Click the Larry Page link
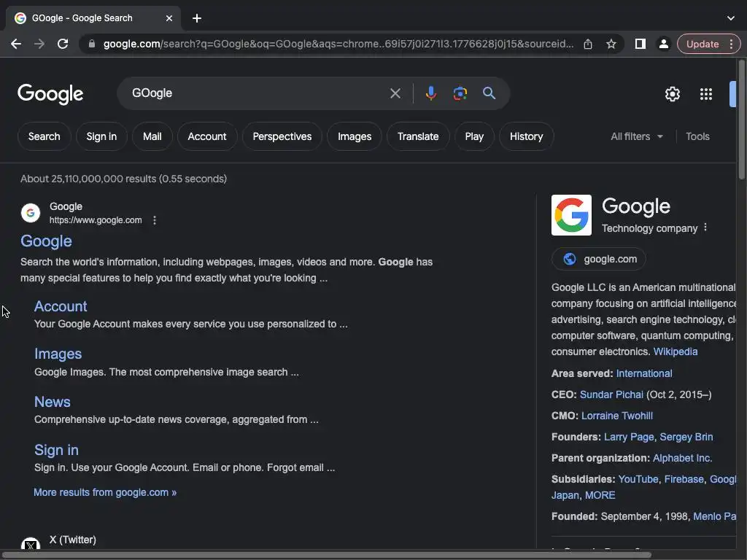Image resolution: width=747 pixels, height=560 pixels. (629, 437)
